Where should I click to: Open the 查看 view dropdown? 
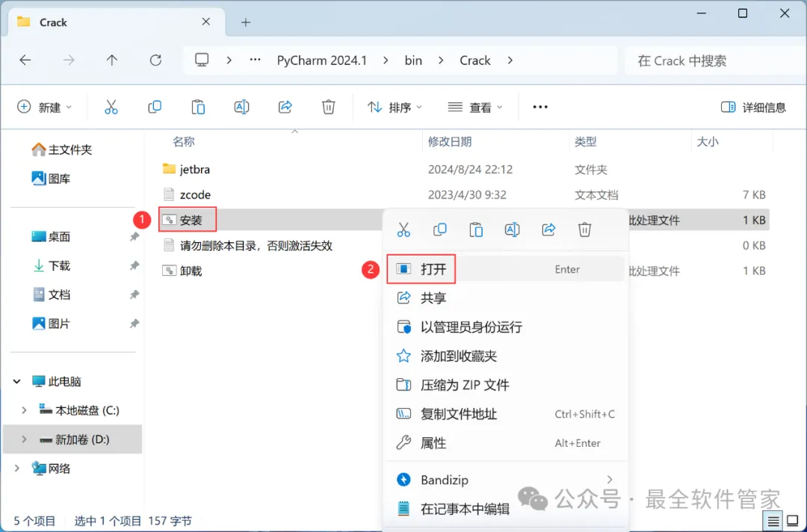(475, 107)
